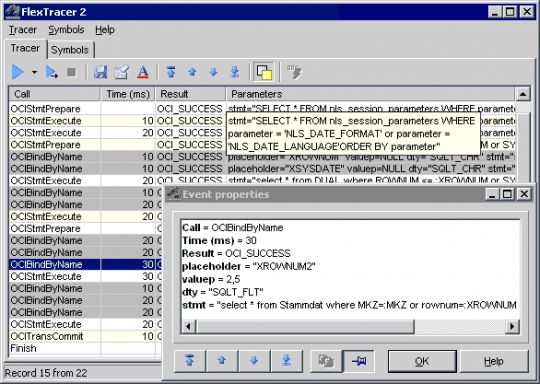
Task: Click the 'dty = "SQLT_FLT"' line
Action: [222, 292]
